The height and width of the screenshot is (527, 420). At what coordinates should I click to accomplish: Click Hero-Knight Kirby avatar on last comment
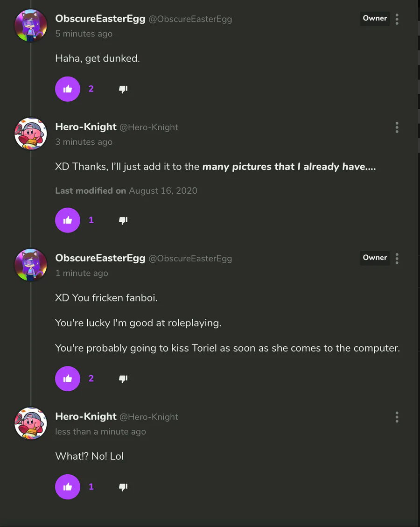coord(31,423)
